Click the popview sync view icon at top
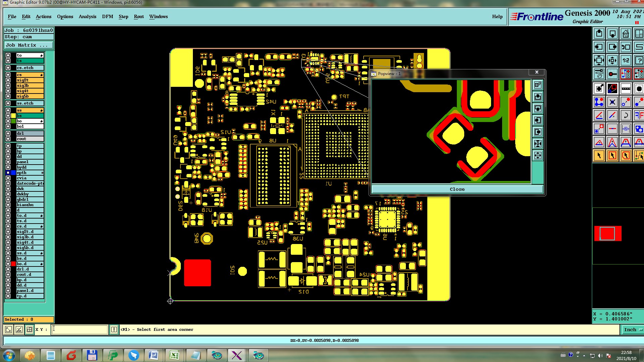 click(x=538, y=85)
